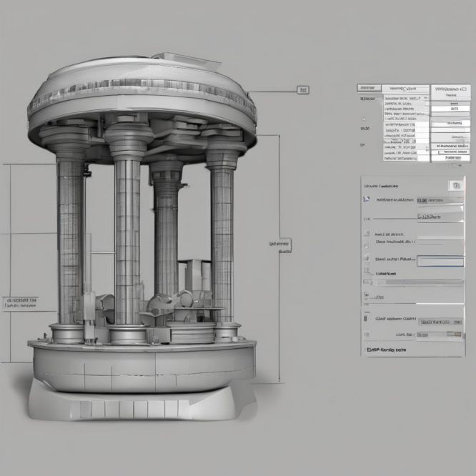Expand the first value field next to the play arrow
476x476 pixels.
pos(440,200)
